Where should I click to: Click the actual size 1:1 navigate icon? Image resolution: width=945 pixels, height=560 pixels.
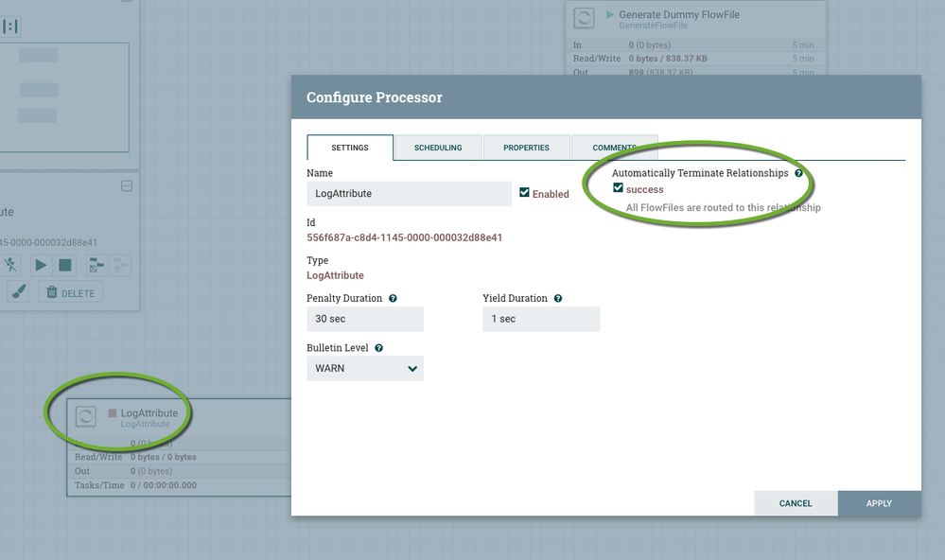10,26
